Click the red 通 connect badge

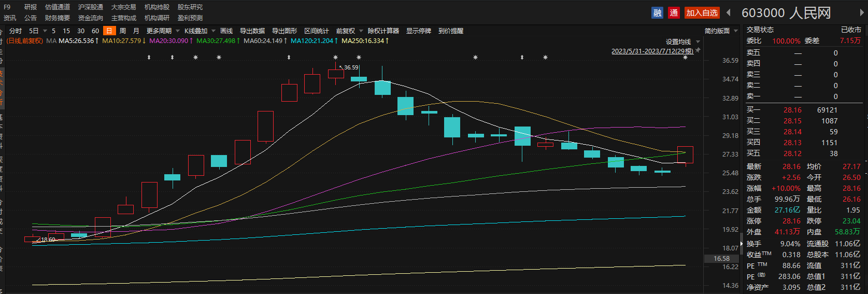click(x=674, y=13)
